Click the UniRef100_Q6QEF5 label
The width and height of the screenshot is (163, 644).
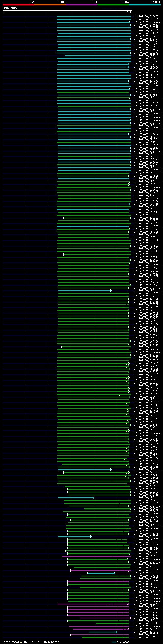click(146, 537)
